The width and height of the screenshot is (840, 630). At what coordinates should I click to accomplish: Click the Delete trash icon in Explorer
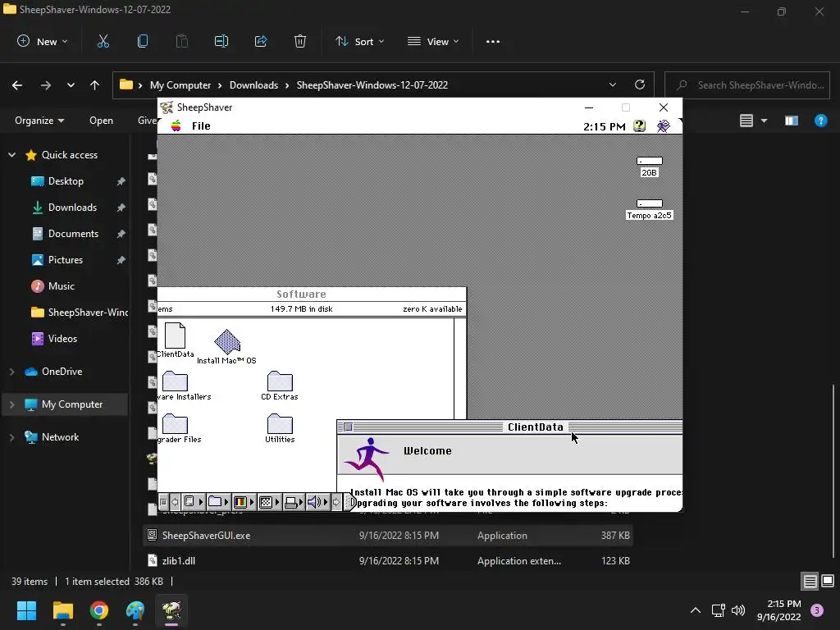coord(300,41)
